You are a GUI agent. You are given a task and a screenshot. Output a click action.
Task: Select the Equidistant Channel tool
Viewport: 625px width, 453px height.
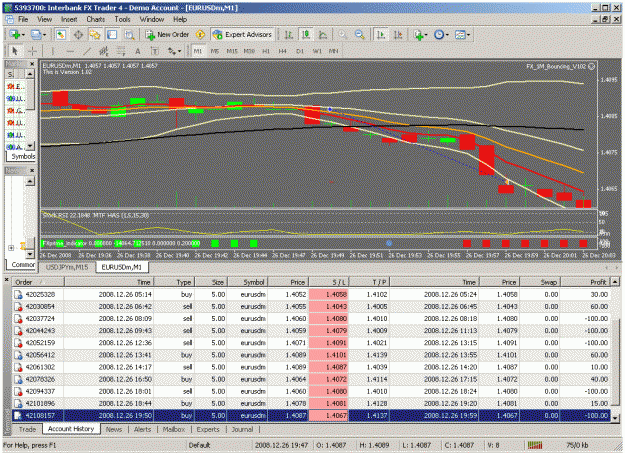(x=104, y=51)
